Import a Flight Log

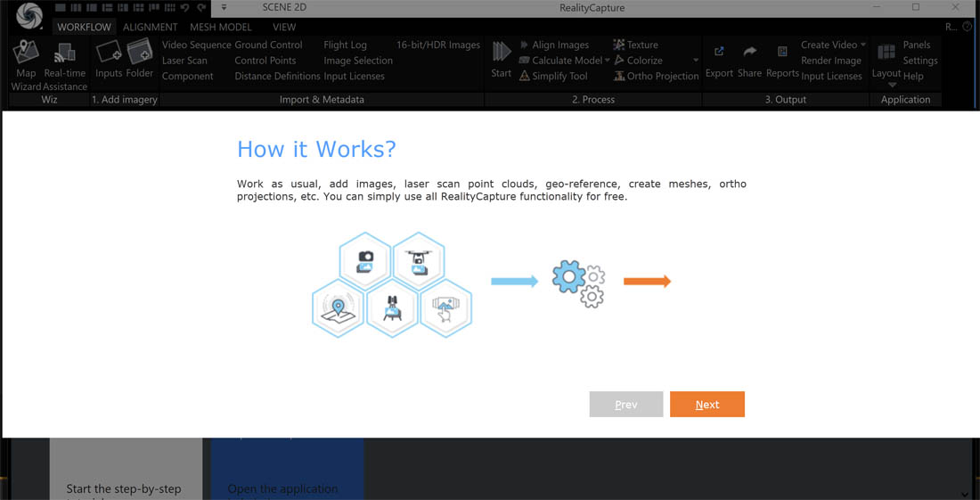tap(345, 45)
